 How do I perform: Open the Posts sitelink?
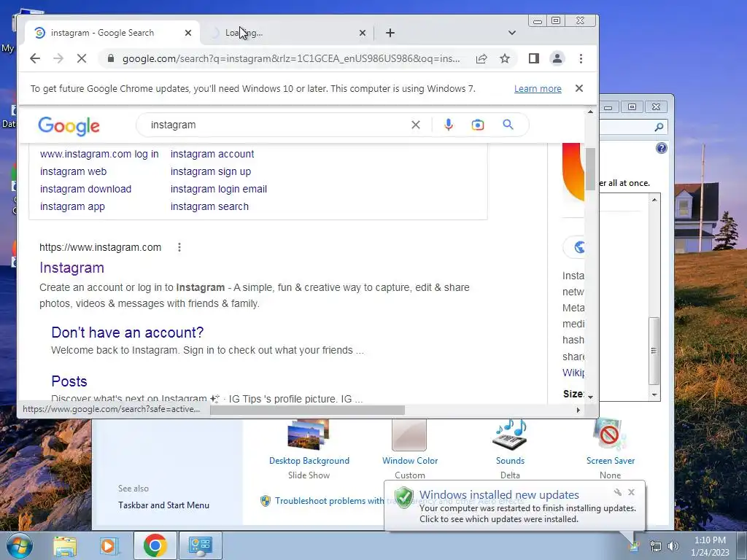click(69, 381)
